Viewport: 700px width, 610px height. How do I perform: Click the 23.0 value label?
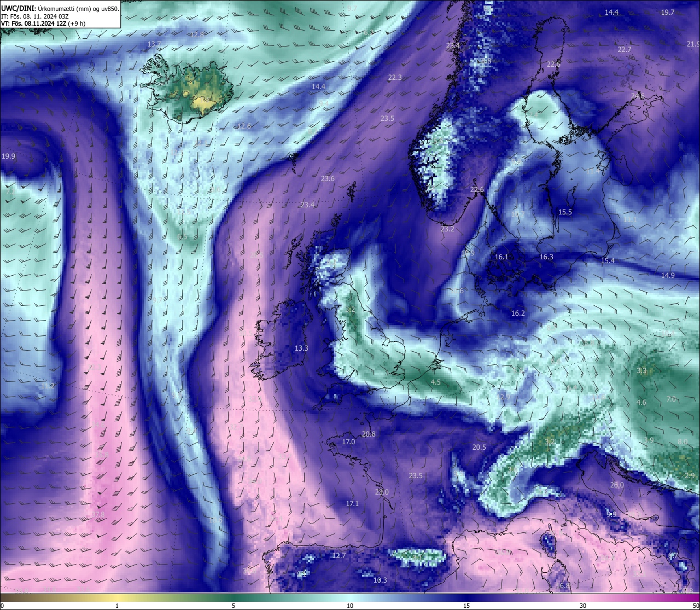point(382,492)
